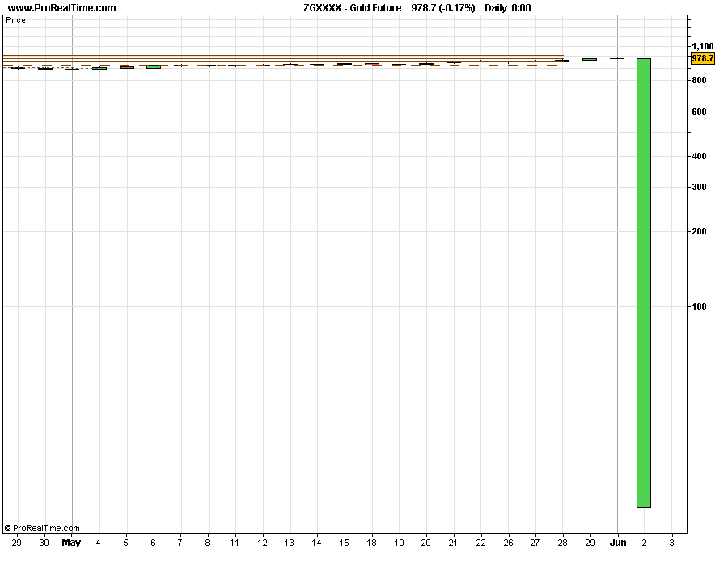Image resolution: width=728 pixels, height=566 pixels.
Task: Click the date label 30 on the axis
Action: tap(44, 543)
